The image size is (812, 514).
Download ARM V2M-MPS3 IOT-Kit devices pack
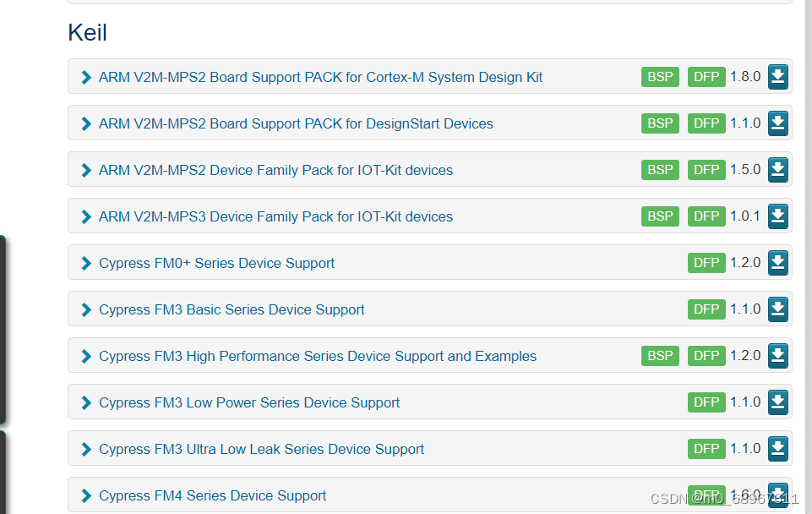[778, 216]
